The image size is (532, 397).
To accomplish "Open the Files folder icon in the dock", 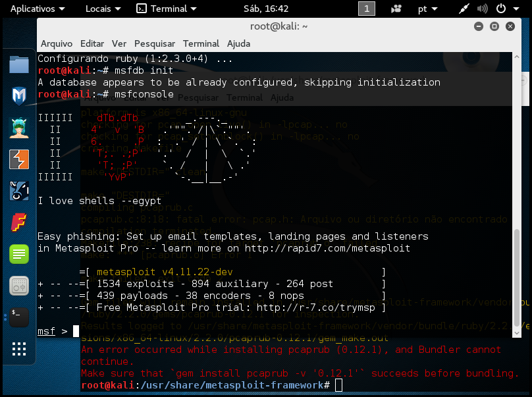I will click(x=19, y=65).
